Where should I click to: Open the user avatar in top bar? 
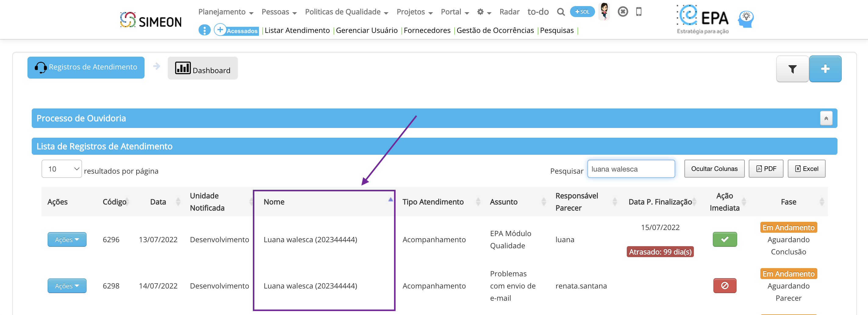(604, 11)
